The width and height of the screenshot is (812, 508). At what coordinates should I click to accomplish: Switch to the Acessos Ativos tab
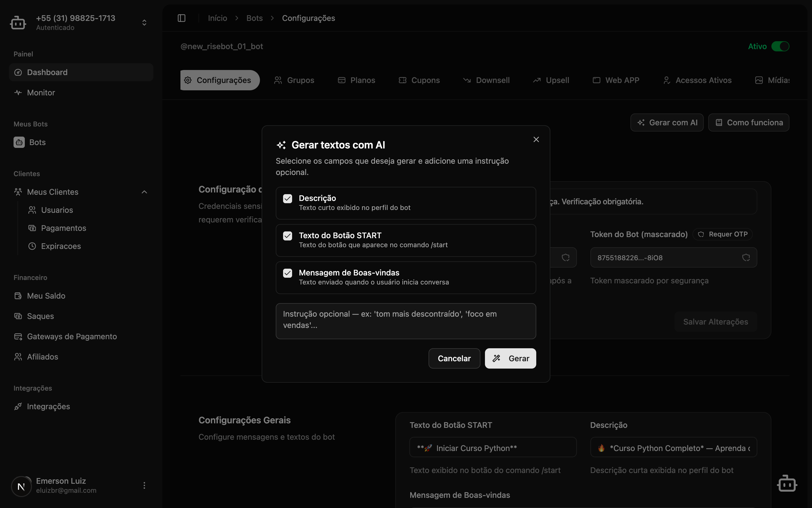click(697, 80)
